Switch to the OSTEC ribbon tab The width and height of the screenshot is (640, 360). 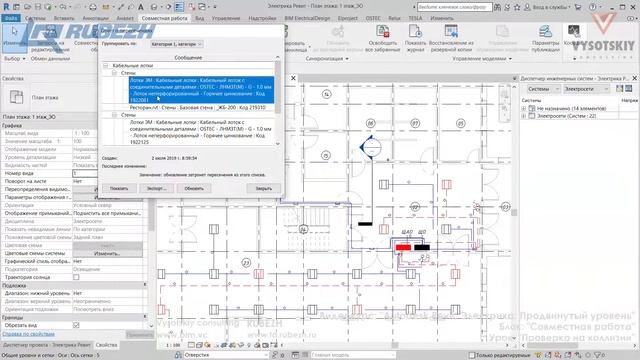pos(373,18)
